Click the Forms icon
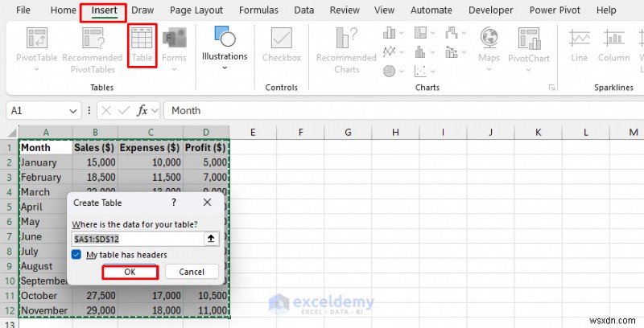 (x=174, y=38)
